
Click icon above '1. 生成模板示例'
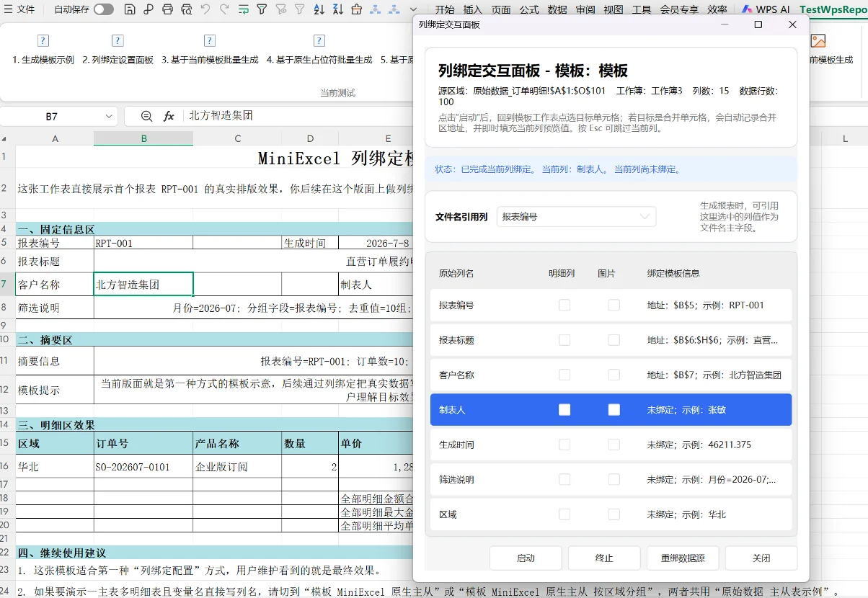43,41
